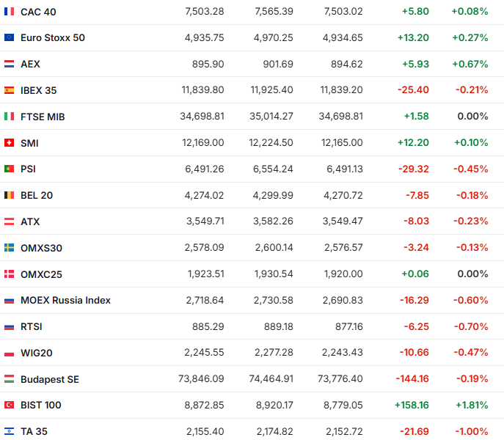504x440 pixels.
Task: Click the Spain flag next to IBEX 35
Action: point(9,90)
